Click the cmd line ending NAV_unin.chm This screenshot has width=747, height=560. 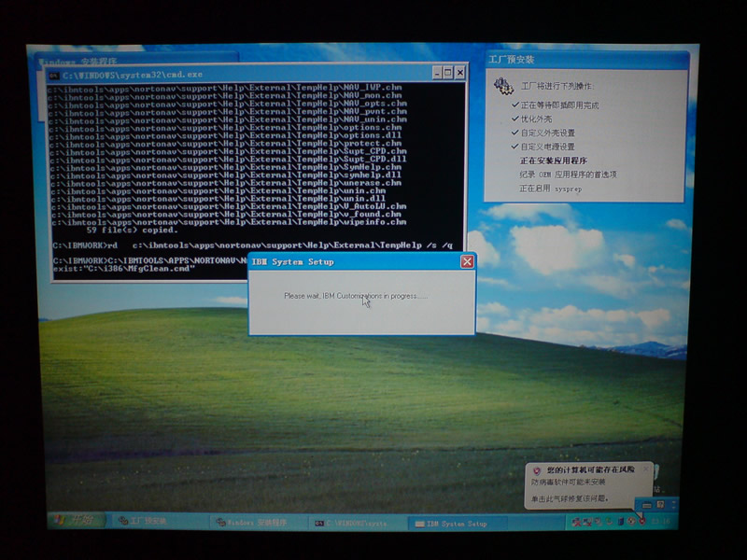point(227,119)
